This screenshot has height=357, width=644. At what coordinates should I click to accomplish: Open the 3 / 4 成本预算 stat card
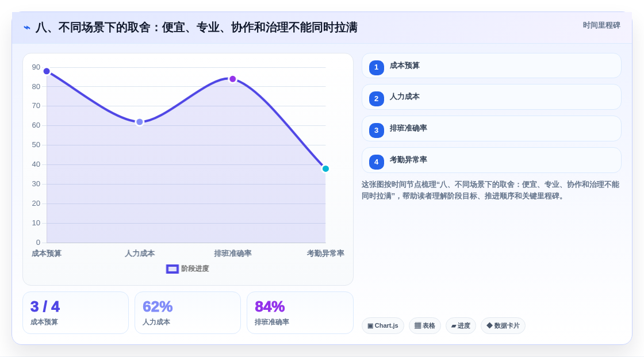pos(75,313)
